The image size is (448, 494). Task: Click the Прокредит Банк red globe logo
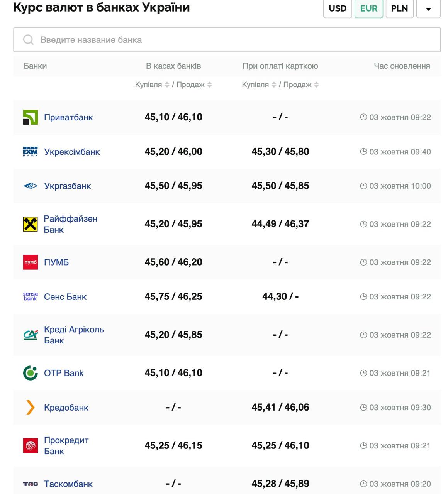[31, 446]
